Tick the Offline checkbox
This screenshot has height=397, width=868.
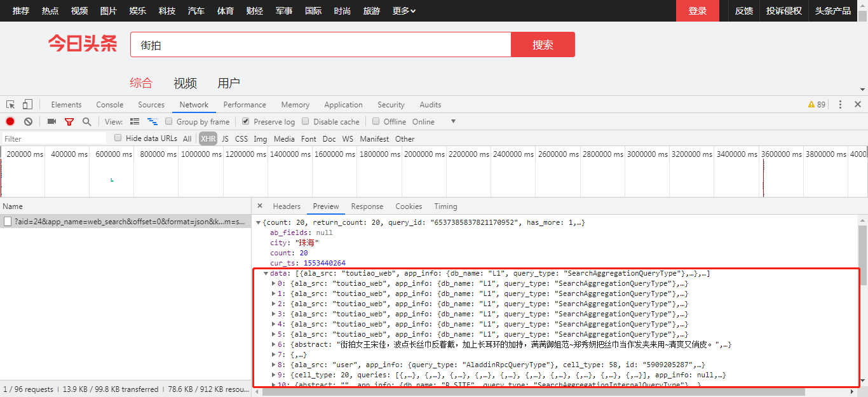click(x=376, y=121)
